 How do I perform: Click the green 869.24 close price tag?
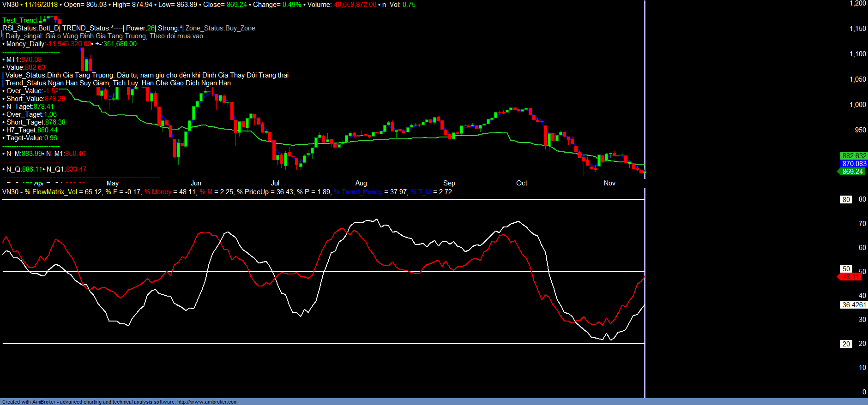[852, 172]
